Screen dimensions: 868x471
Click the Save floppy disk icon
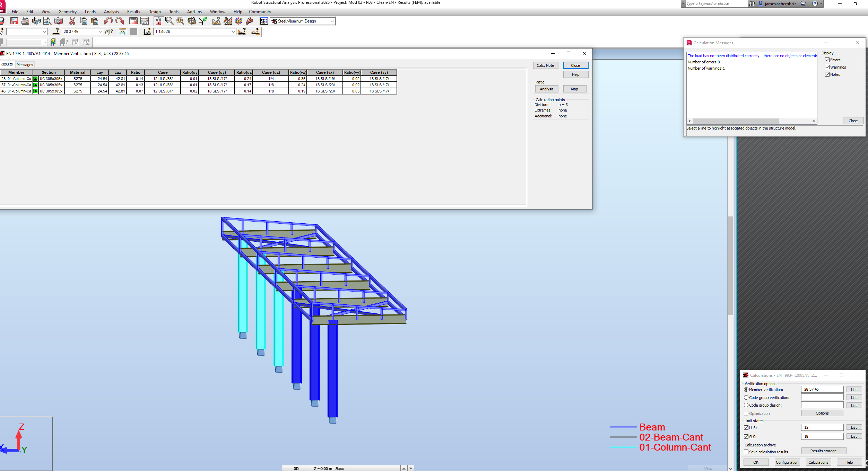(14, 21)
